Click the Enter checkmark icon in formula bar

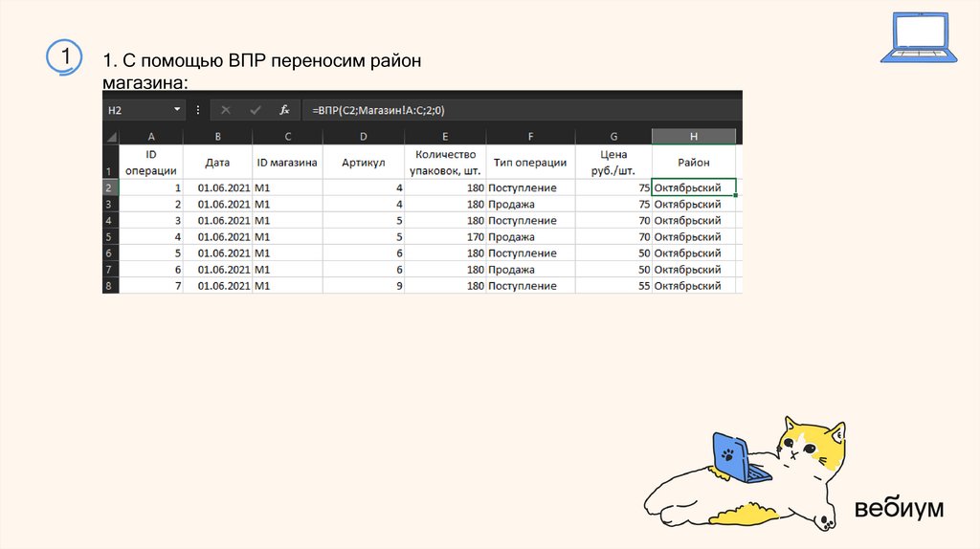255,110
